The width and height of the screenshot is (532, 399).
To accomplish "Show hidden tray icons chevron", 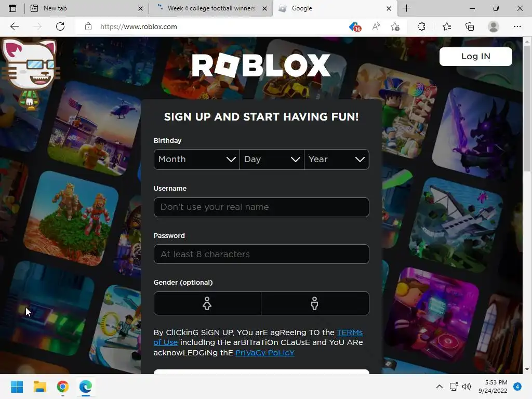I will (x=440, y=387).
